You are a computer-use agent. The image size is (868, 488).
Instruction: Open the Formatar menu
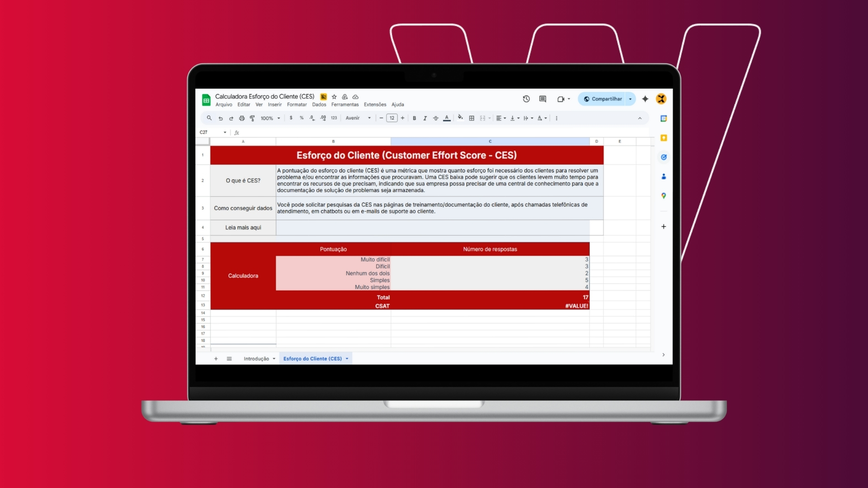click(x=297, y=105)
